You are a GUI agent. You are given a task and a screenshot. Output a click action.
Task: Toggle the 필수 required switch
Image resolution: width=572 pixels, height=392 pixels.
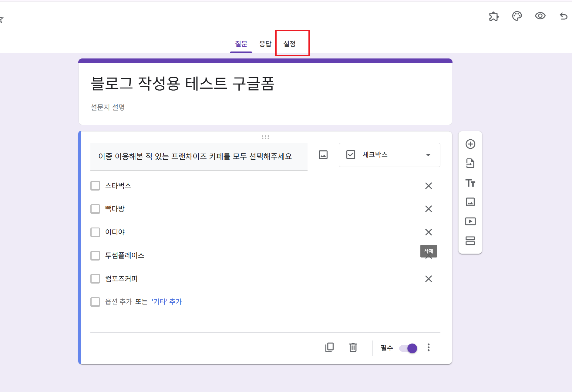[408, 348]
